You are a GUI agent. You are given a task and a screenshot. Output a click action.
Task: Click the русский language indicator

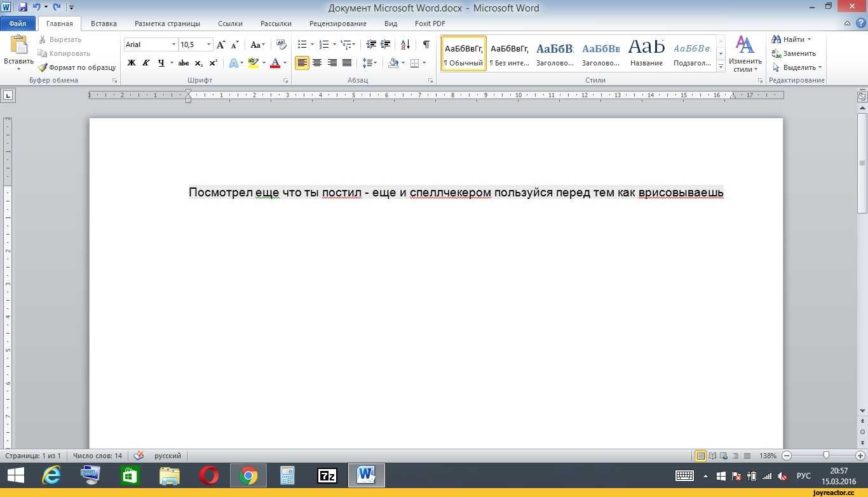[168, 456]
